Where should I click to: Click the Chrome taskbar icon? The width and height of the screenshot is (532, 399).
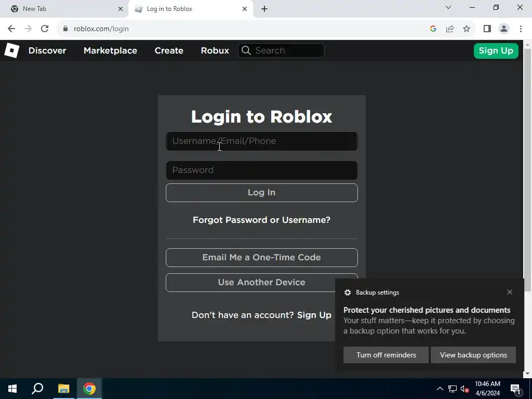pyautogui.click(x=89, y=389)
